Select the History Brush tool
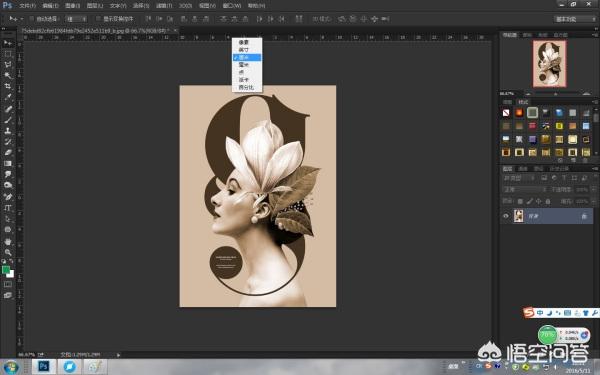Viewport: 600px width, 375px height. click(x=8, y=142)
